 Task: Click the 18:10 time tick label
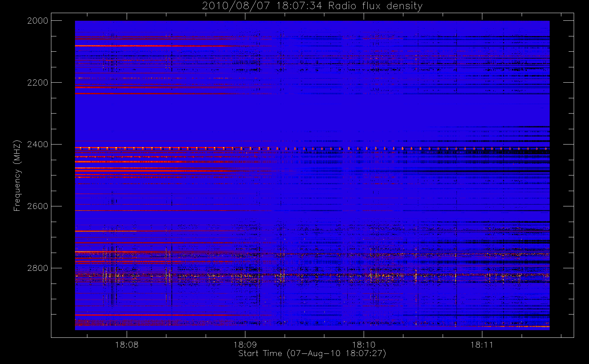364,345
